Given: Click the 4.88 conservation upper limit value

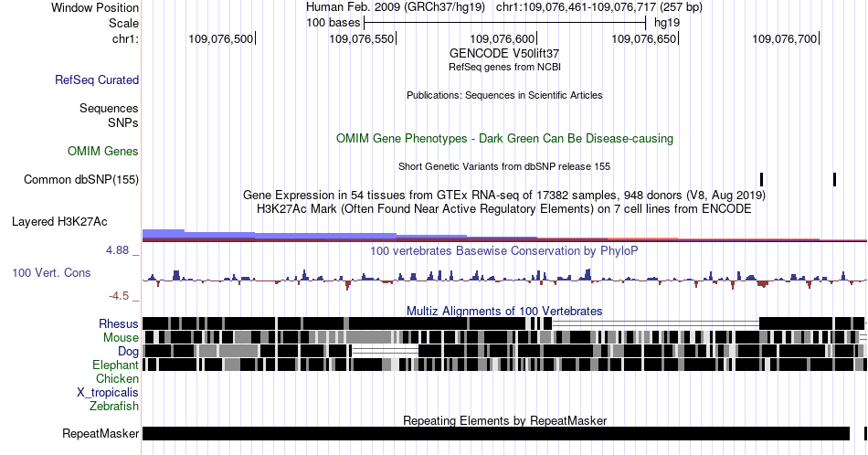Looking at the screenshot, I should pyautogui.click(x=117, y=250).
